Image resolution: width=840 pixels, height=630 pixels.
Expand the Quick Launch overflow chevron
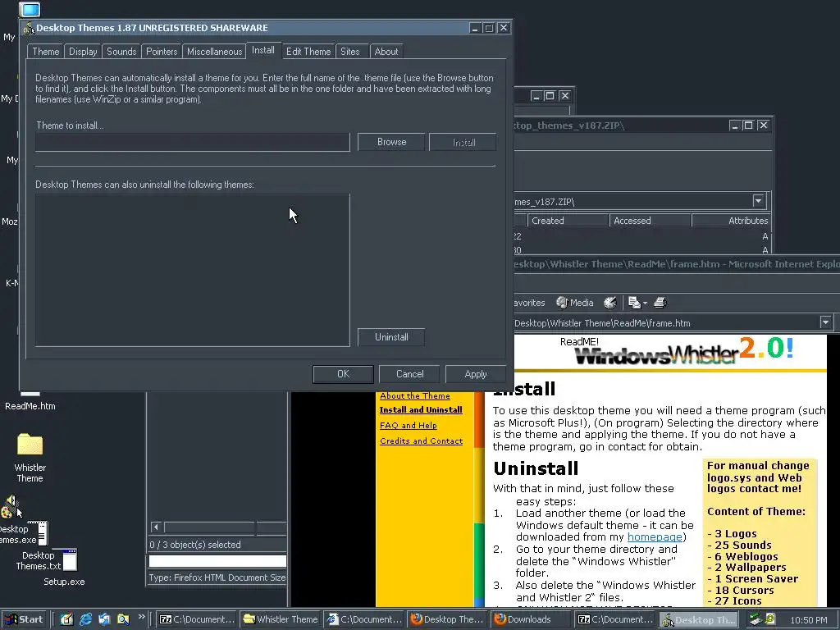click(141, 617)
